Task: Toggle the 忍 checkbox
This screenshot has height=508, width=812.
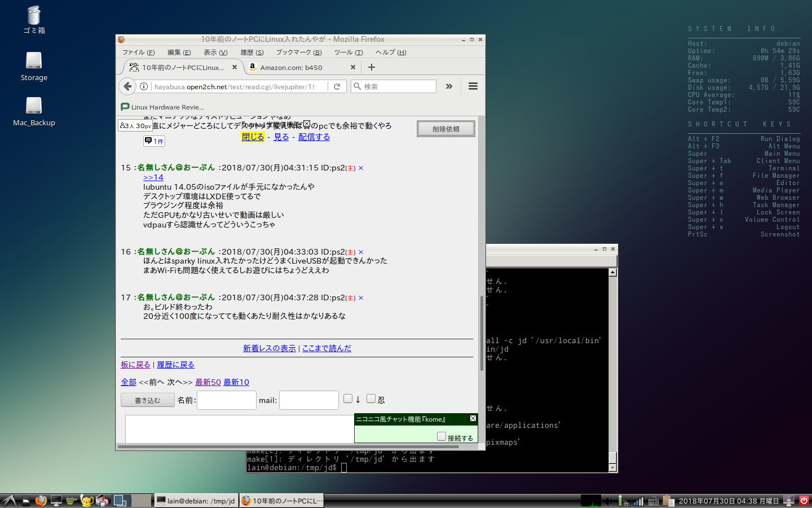Action: (x=371, y=398)
